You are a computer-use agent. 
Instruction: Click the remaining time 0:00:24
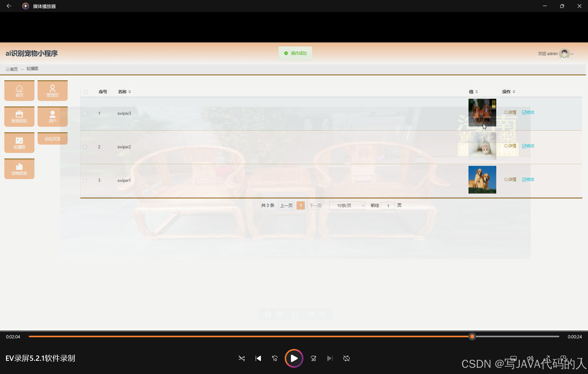pyautogui.click(x=575, y=337)
